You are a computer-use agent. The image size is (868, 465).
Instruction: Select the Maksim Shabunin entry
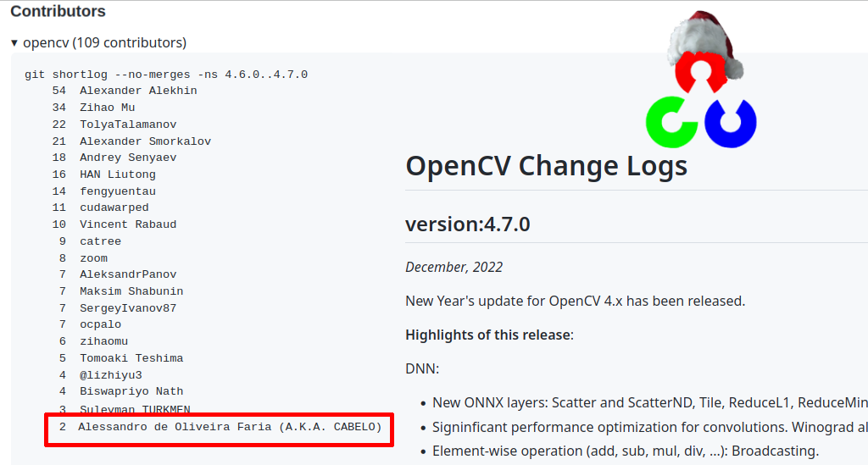[131, 291]
